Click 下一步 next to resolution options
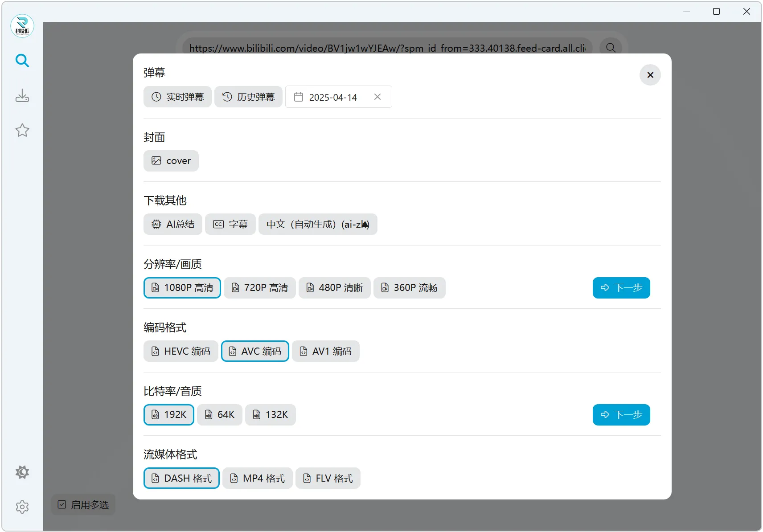 click(621, 288)
